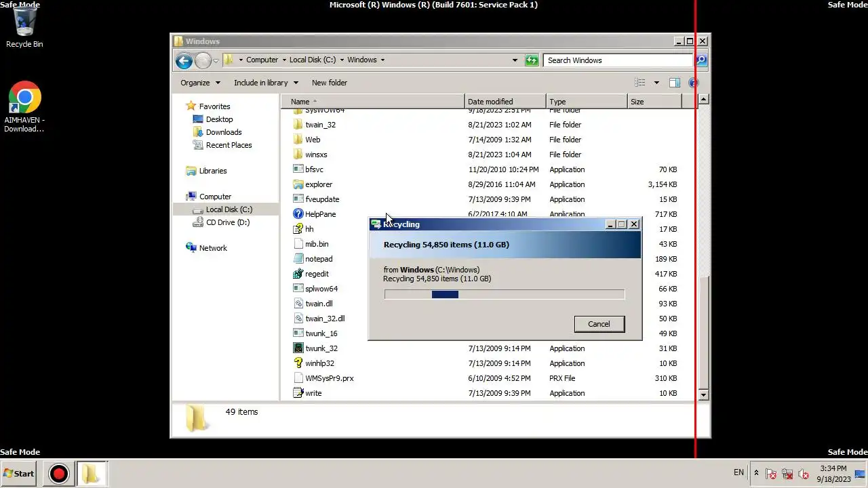The width and height of the screenshot is (868, 488).
Task: Click the file list scroll-up arrow
Action: pos(703,100)
